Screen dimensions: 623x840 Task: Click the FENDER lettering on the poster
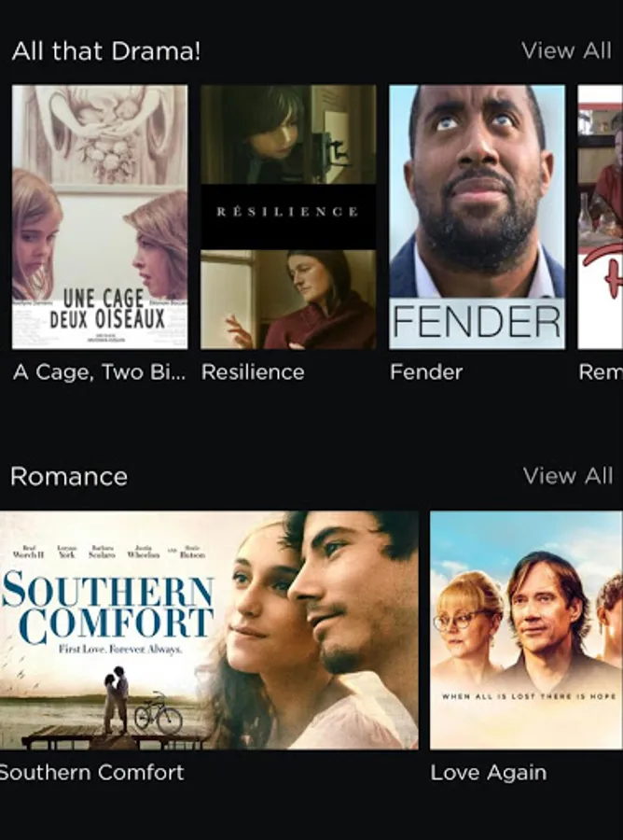pos(477,322)
